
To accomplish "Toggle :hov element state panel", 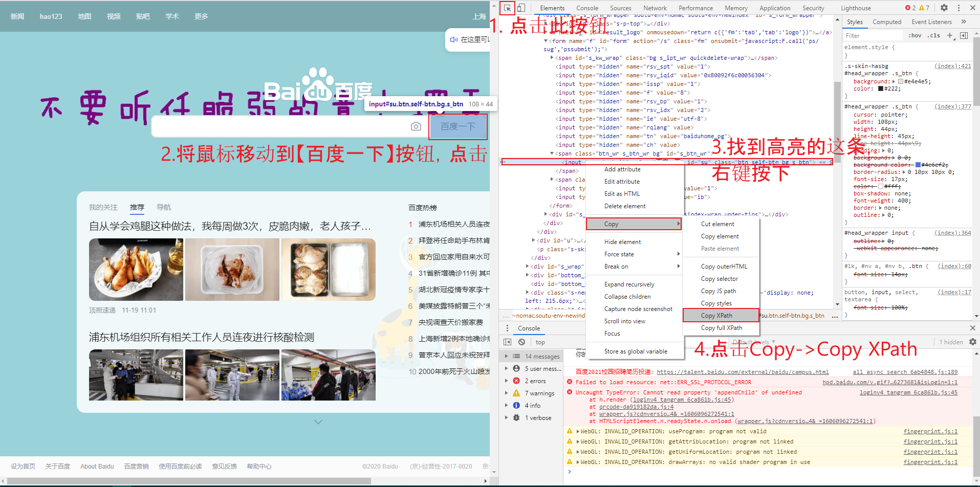I will click(915, 35).
